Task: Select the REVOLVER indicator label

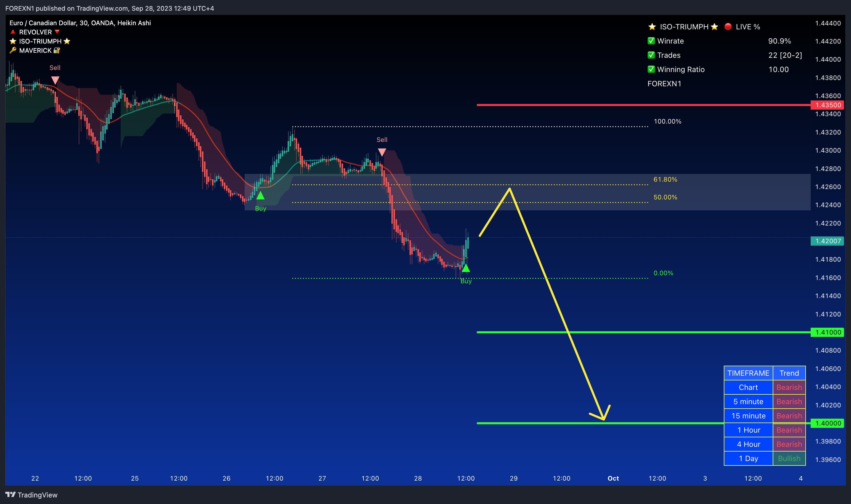Action: click(35, 32)
